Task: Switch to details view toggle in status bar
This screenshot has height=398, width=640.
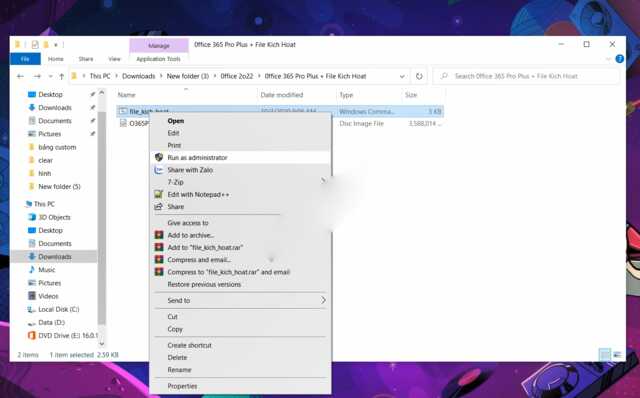Action: [605, 354]
